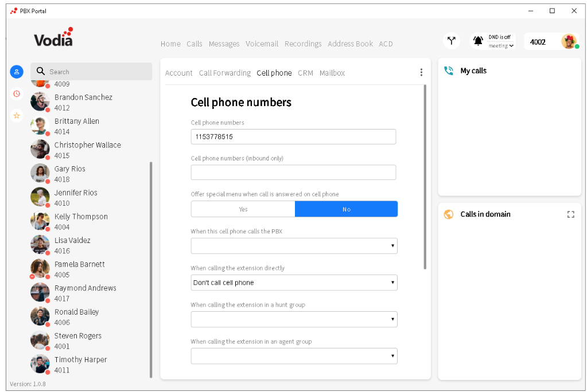Go to the Home tab
This screenshot has width=587, height=392.
(170, 44)
